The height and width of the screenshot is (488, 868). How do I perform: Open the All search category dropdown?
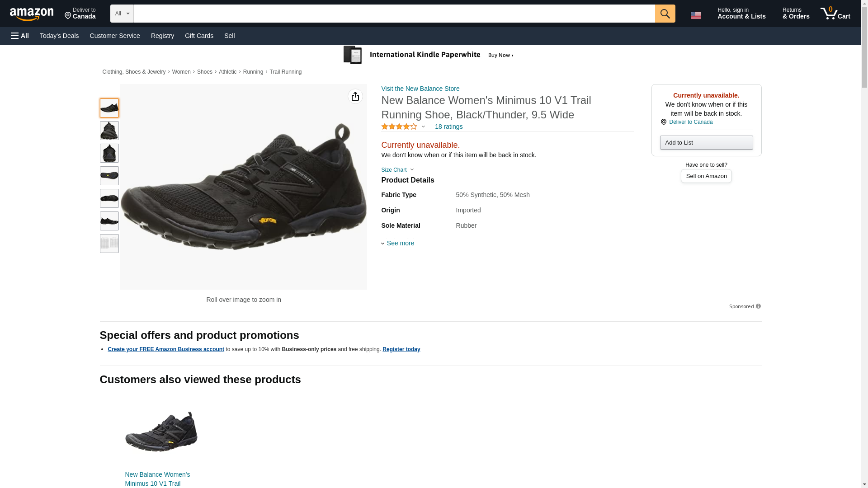(x=122, y=14)
